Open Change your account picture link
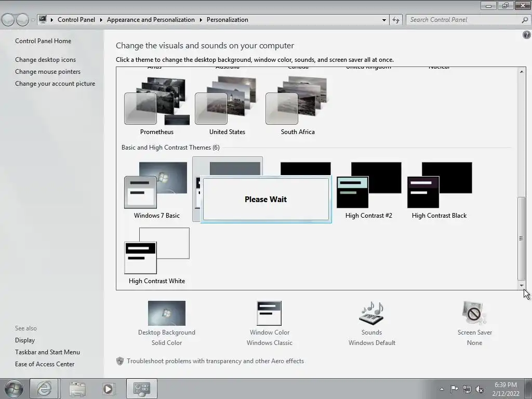This screenshot has height=399, width=532. (x=55, y=84)
